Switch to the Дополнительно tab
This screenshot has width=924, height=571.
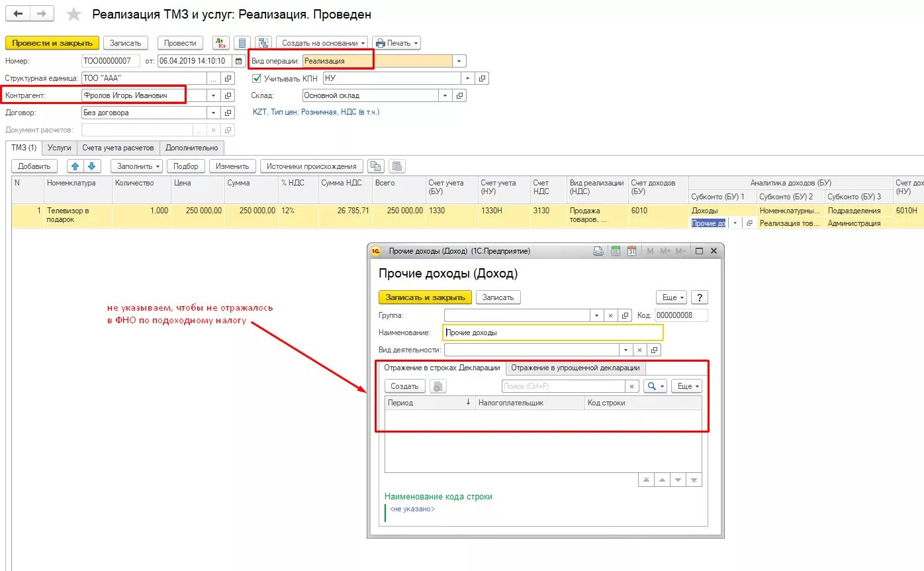click(x=192, y=148)
